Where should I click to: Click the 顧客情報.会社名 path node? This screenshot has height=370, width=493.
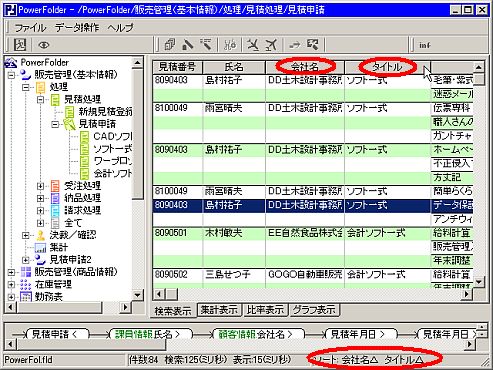pos(257,334)
